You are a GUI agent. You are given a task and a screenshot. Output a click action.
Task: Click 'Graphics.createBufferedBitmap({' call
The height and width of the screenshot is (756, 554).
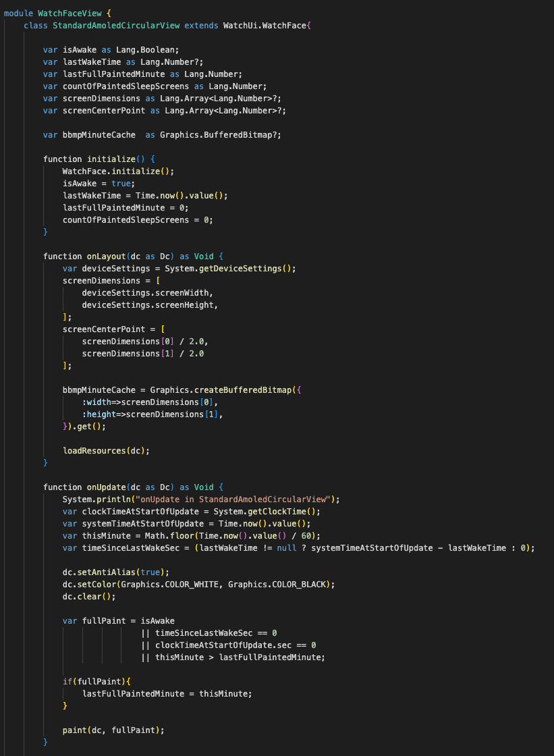225,390
